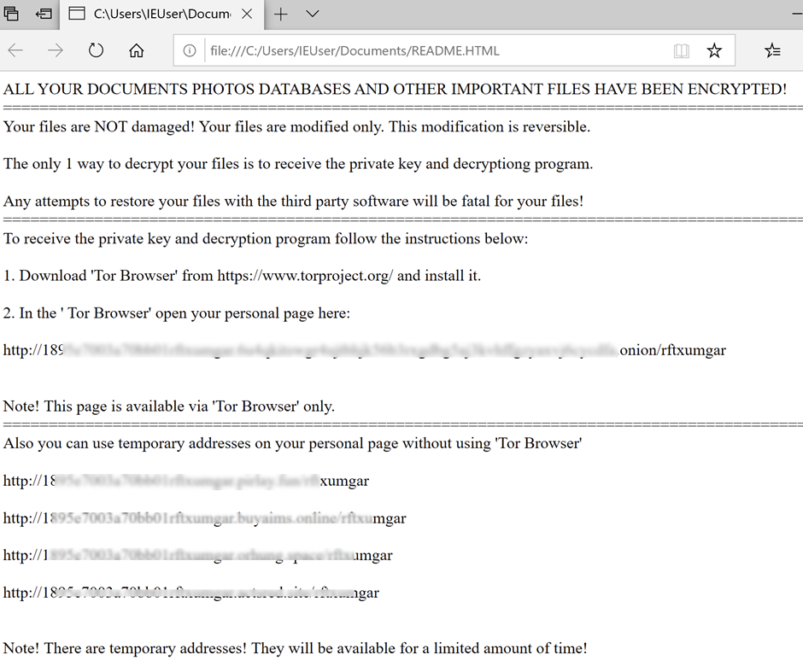The width and height of the screenshot is (803, 672).
Task: Click the onion/rftxumgar personal page address
Action: pos(365,350)
